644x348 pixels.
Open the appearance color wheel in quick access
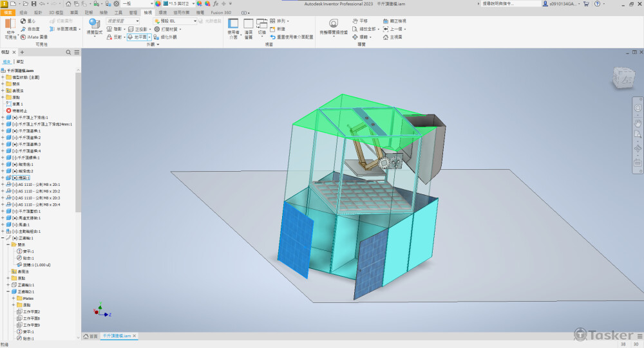coord(158,4)
